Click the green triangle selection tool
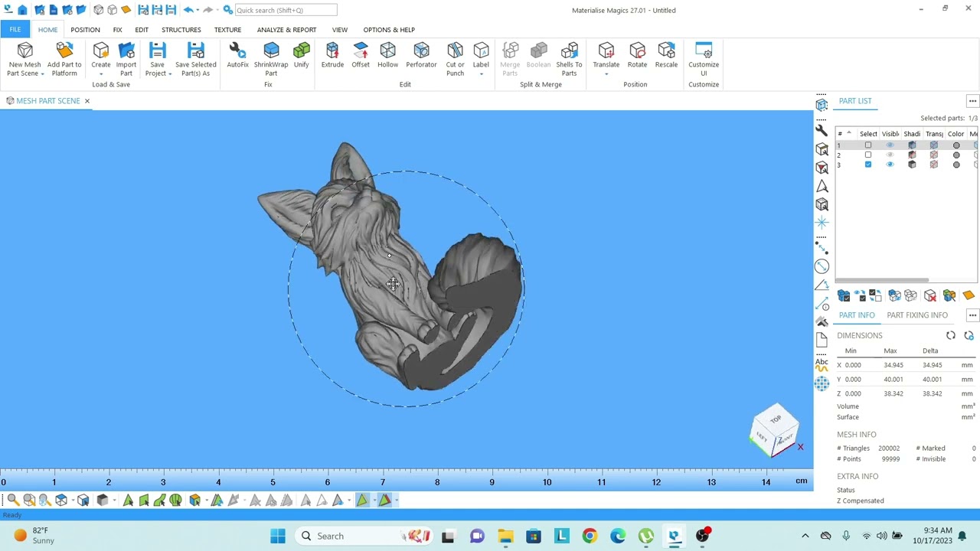Image resolution: width=980 pixels, height=551 pixels. tap(128, 500)
